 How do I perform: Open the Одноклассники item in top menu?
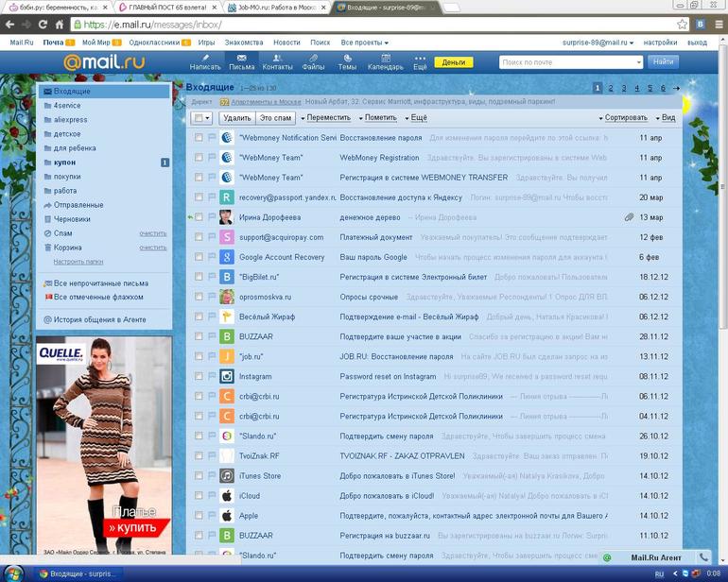(156, 43)
